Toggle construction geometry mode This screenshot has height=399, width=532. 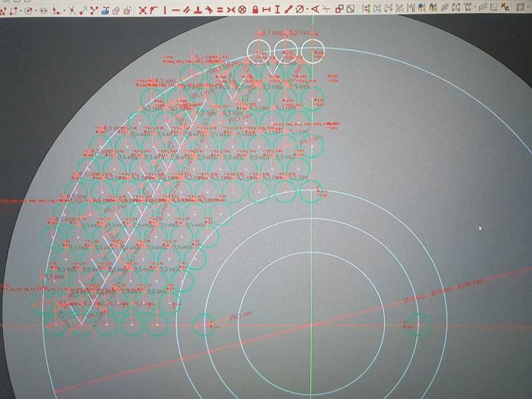(x=127, y=10)
